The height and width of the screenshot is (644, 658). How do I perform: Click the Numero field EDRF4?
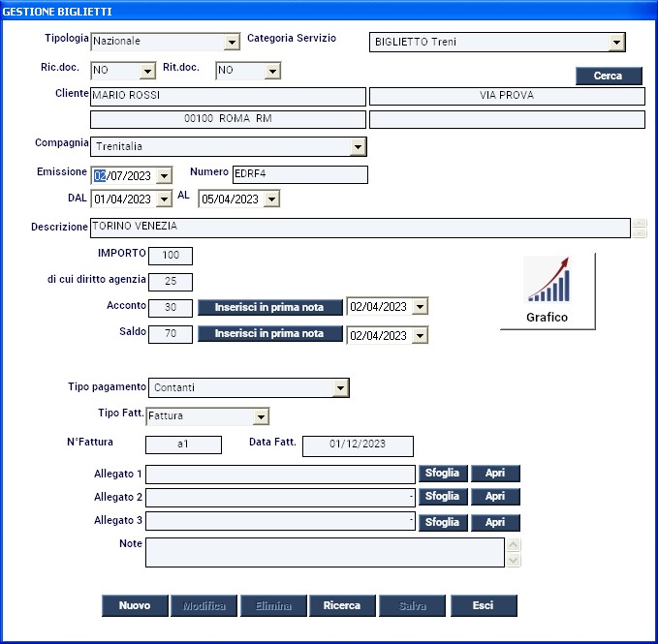[x=300, y=175]
